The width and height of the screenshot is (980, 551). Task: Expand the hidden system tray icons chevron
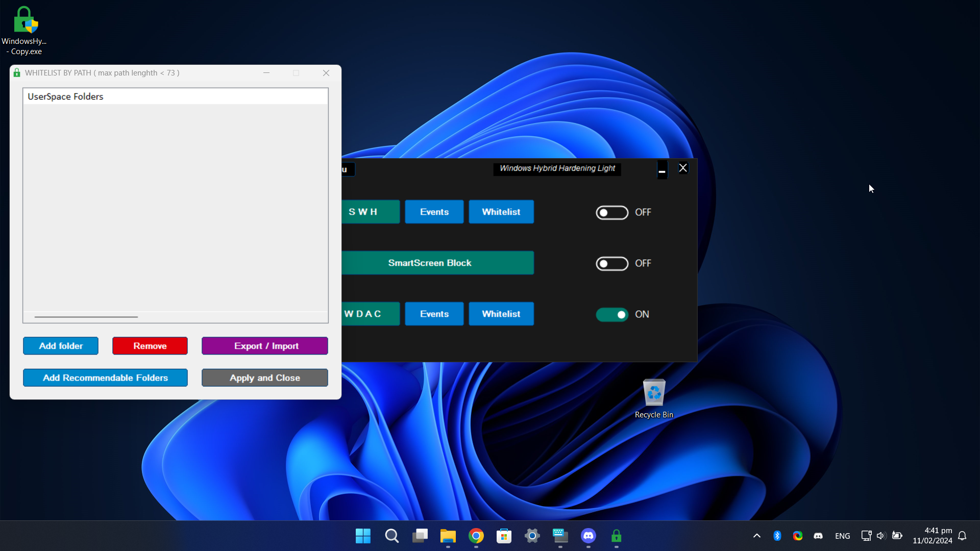(x=756, y=536)
